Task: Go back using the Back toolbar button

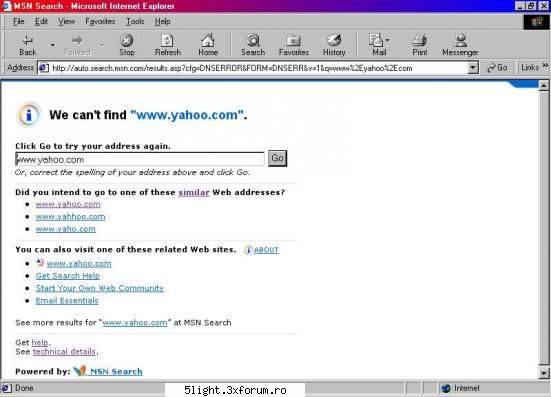Action: click(27, 45)
